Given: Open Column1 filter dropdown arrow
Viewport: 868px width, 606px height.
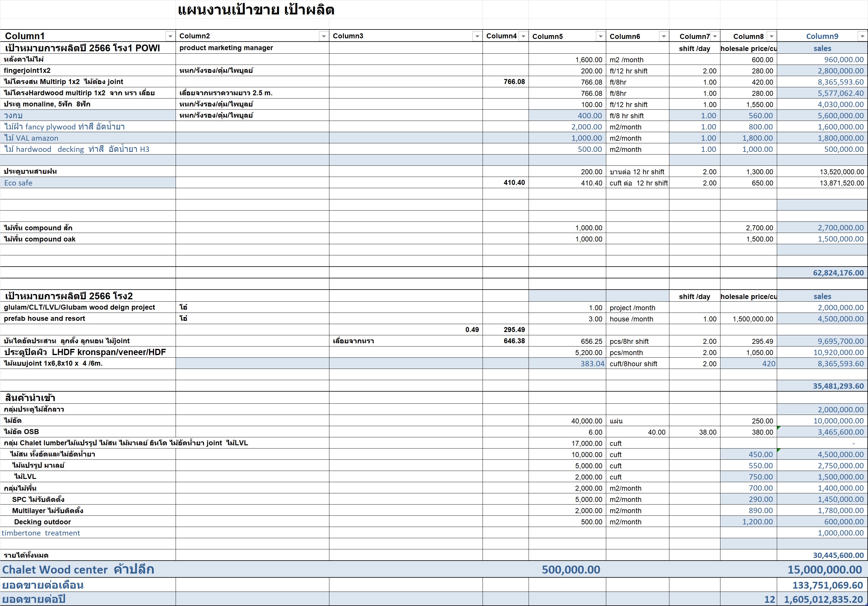Looking at the screenshot, I should 170,36.
